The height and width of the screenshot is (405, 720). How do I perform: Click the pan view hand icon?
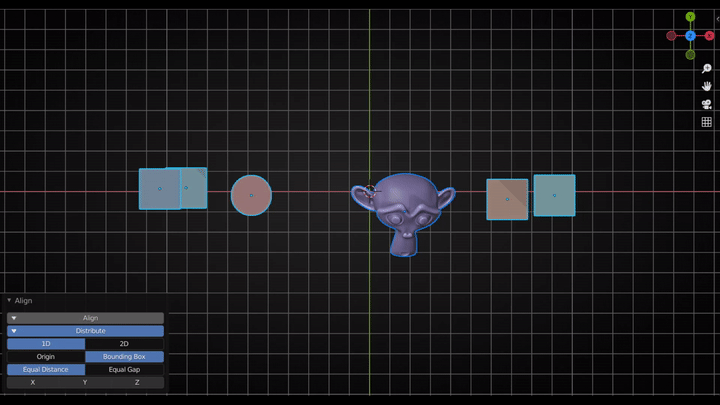point(706,86)
